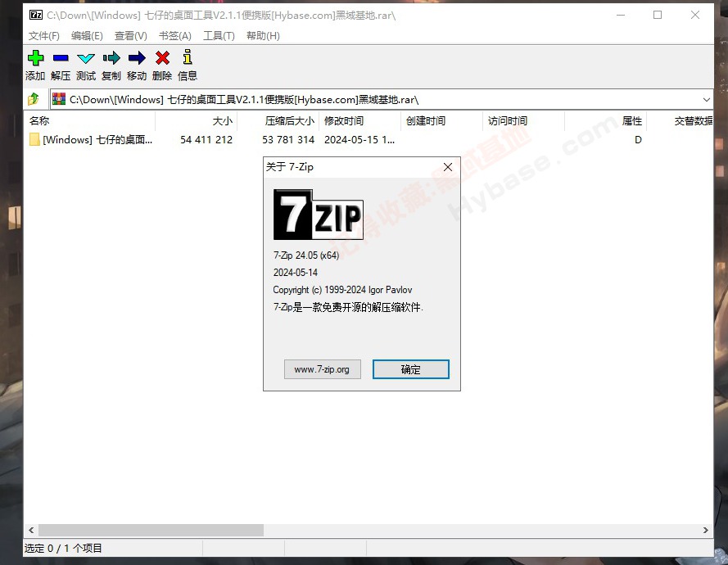
Task: Click the 7-Zip是一款免费开源 description text
Action: [x=348, y=307]
